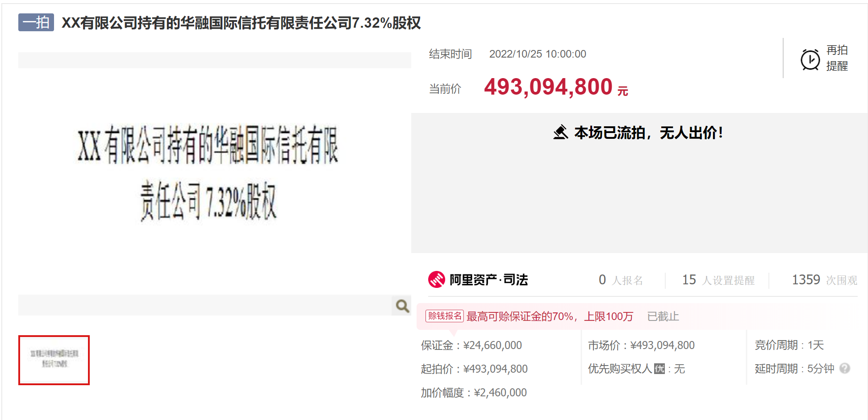
Task: Click the alarm clock reminder icon
Action: click(x=810, y=59)
